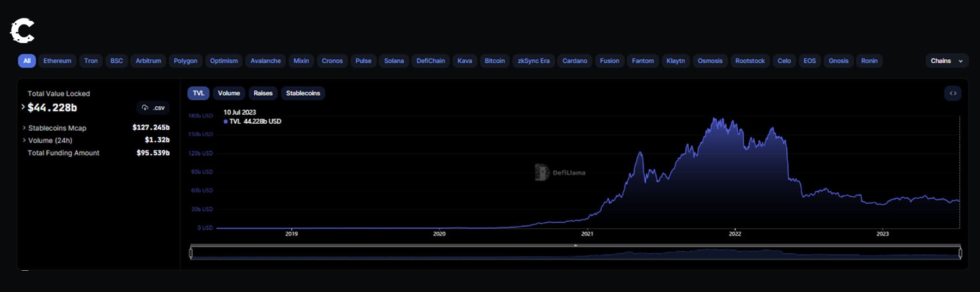
Task: Toggle the Raises chart option
Action: click(x=263, y=93)
